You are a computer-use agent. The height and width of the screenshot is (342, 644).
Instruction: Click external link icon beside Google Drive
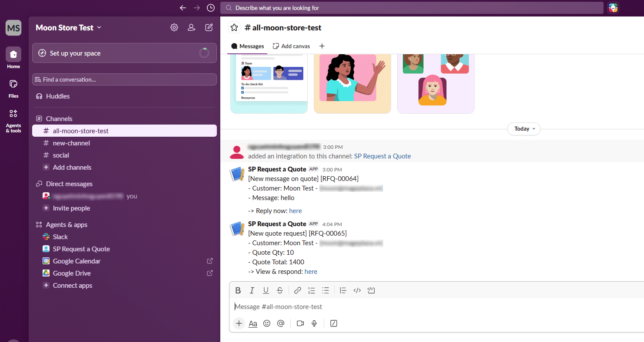pos(210,273)
